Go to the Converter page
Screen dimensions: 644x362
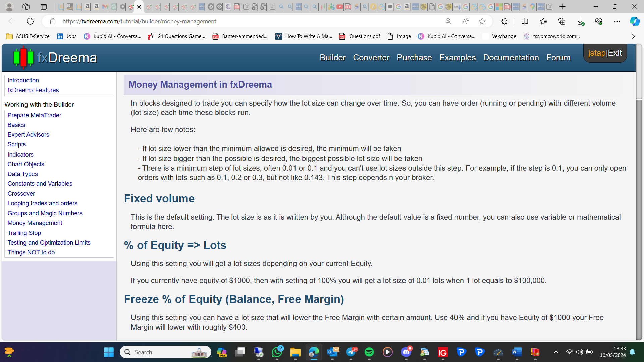(x=371, y=58)
